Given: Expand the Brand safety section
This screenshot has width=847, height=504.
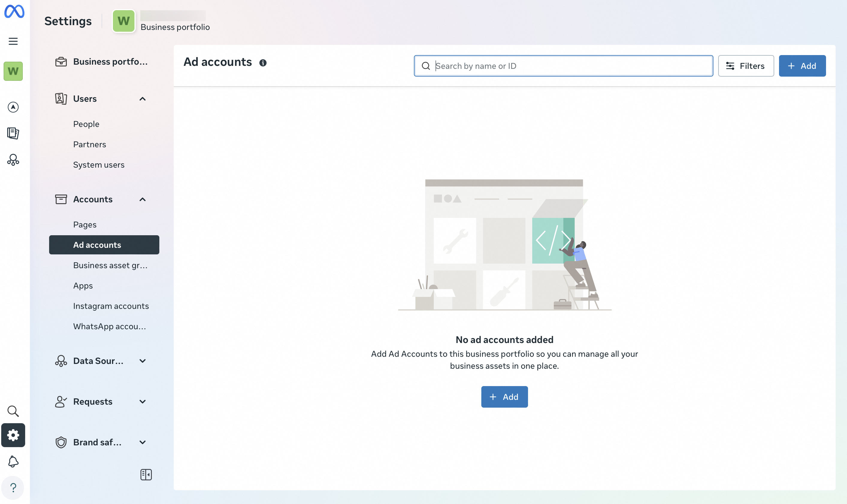Looking at the screenshot, I should (142, 442).
